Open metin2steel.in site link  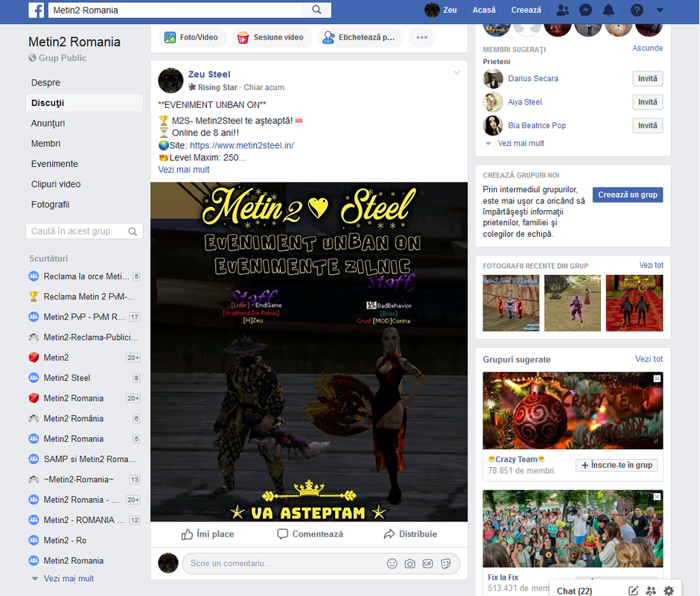[241, 145]
